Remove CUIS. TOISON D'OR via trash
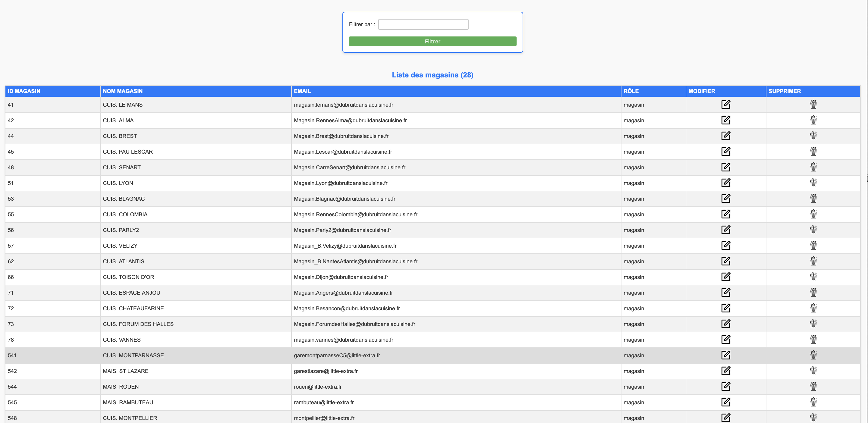Viewport: 868px width, 423px height. (813, 277)
